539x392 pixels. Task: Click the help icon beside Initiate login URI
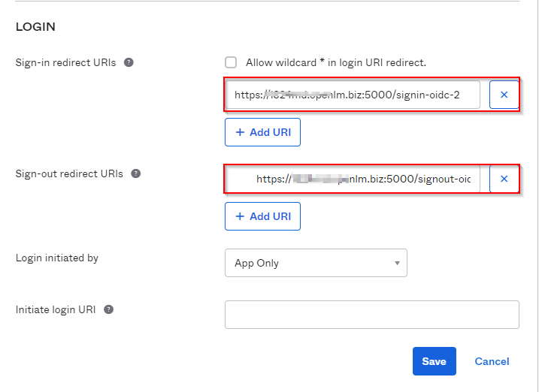coord(109,309)
